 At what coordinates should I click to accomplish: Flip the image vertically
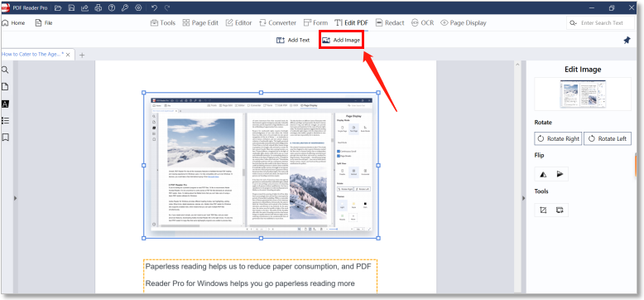pos(560,174)
